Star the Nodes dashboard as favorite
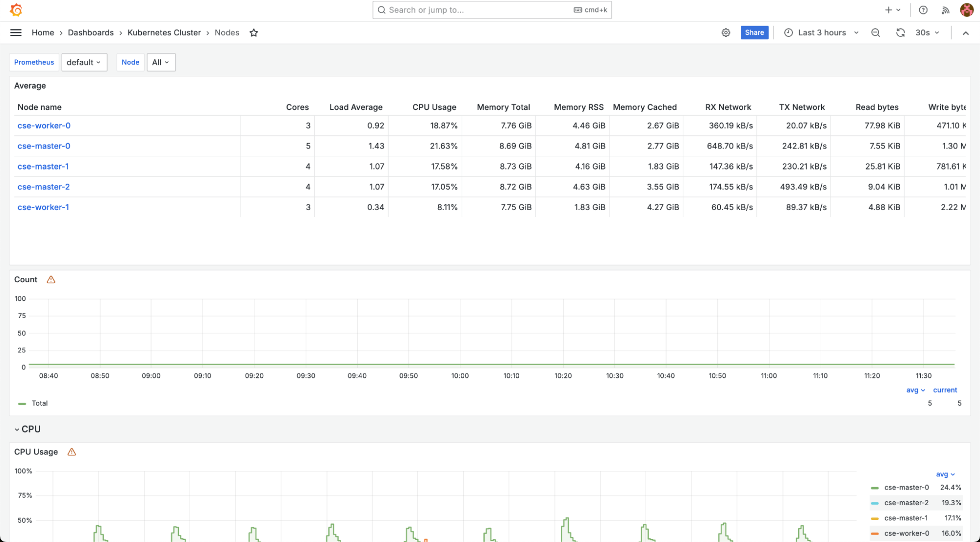The width and height of the screenshot is (980, 542). pyautogui.click(x=253, y=33)
